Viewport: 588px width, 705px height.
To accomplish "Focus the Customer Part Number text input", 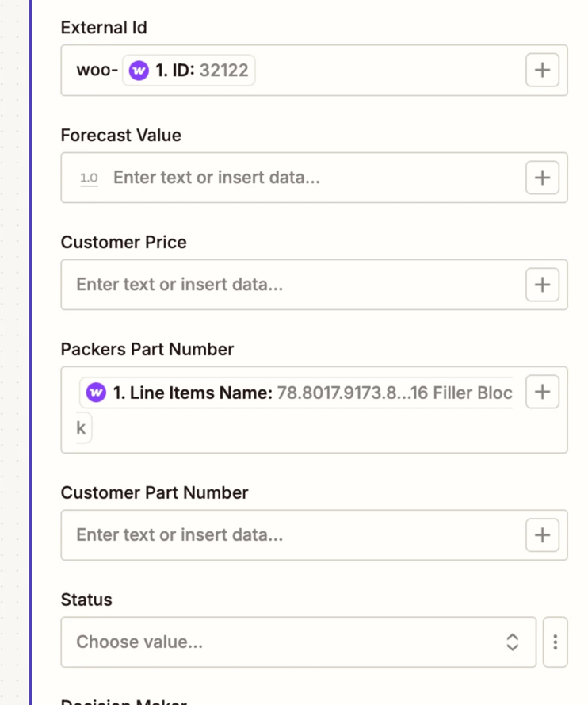I will [293, 535].
